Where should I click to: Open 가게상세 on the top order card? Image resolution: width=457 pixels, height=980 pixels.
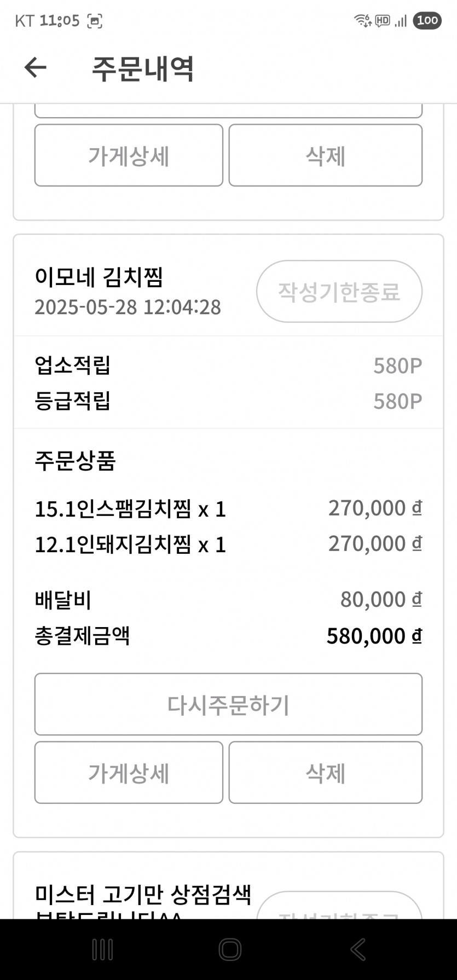pos(129,155)
